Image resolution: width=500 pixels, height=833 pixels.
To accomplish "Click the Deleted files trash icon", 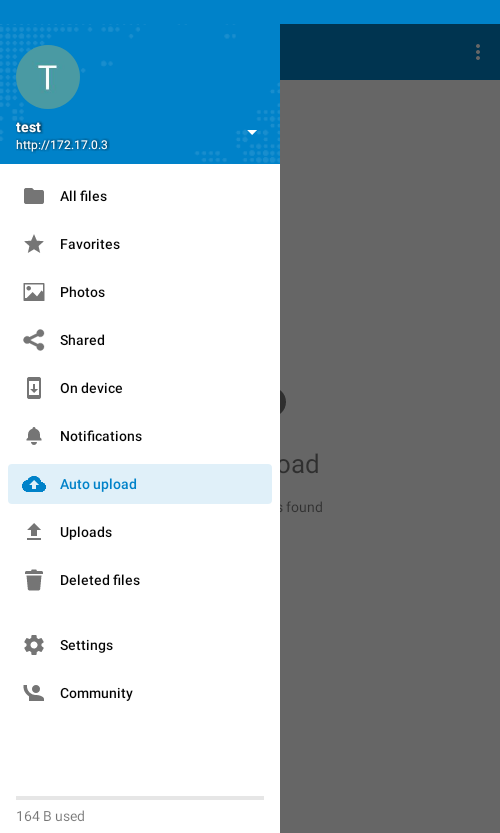I will [34, 580].
